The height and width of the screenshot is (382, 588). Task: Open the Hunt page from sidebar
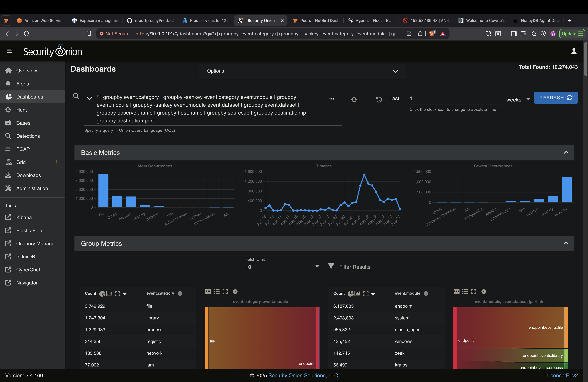tap(22, 110)
